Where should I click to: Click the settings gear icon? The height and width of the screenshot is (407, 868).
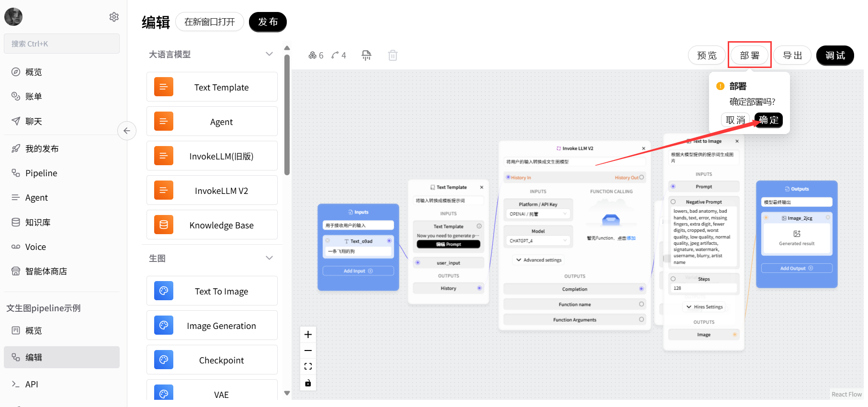coord(114,17)
